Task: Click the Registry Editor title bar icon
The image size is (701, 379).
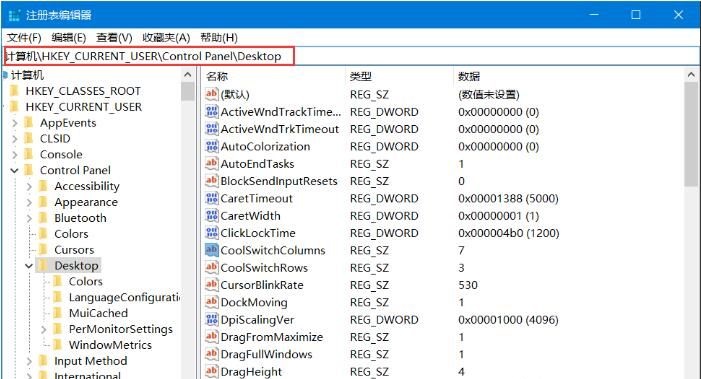Action: (14, 15)
